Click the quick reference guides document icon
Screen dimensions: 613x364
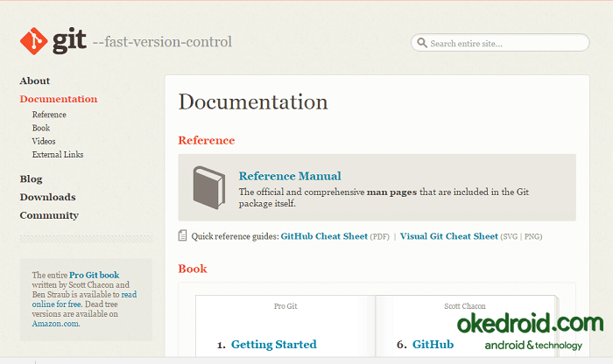[183, 235]
